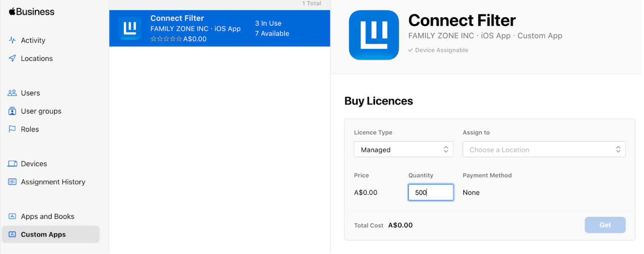Screen dimensions: 644x254
Task: Click the star rating in Connect Filter row
Action: (166, 39)
